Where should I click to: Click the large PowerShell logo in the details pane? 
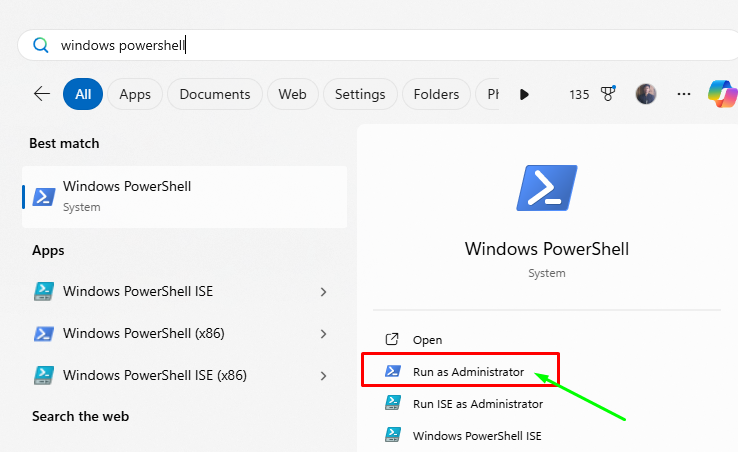(x=547, y=188)
